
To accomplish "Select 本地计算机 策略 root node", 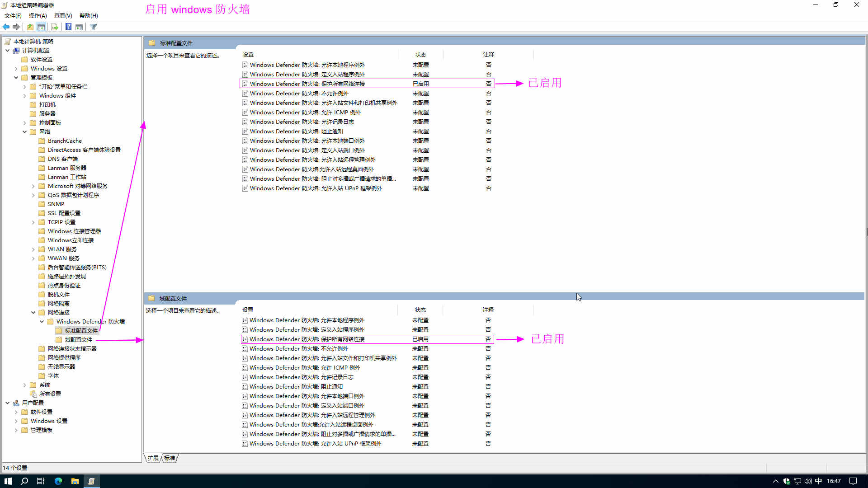I will pos(33,41).
